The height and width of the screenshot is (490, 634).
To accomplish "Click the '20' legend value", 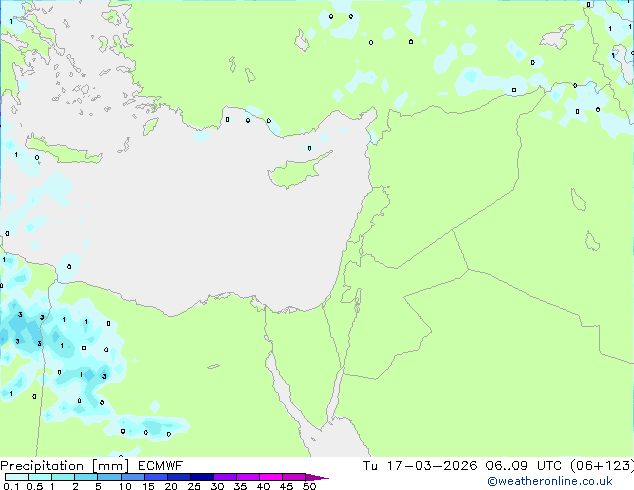I will 171,486.
